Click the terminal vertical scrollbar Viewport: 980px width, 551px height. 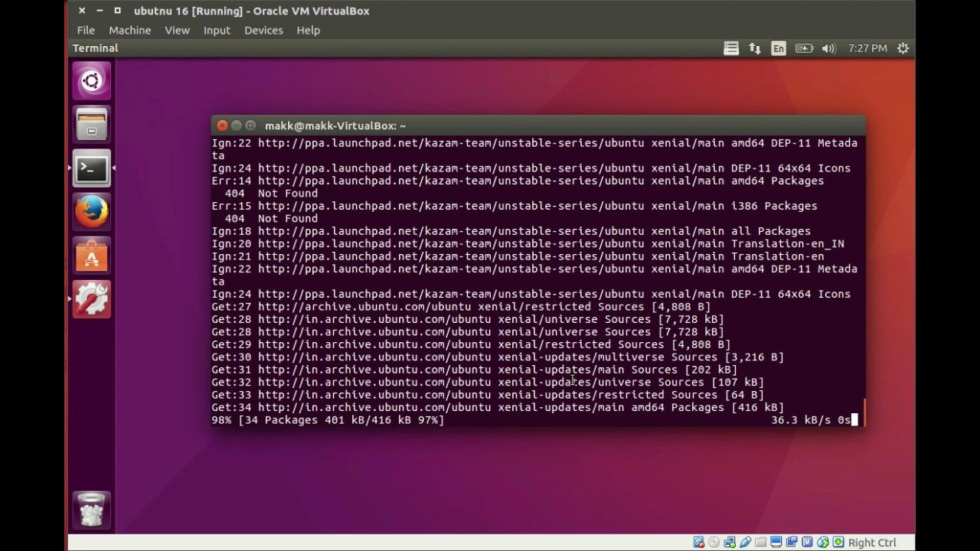coord(864,411)
